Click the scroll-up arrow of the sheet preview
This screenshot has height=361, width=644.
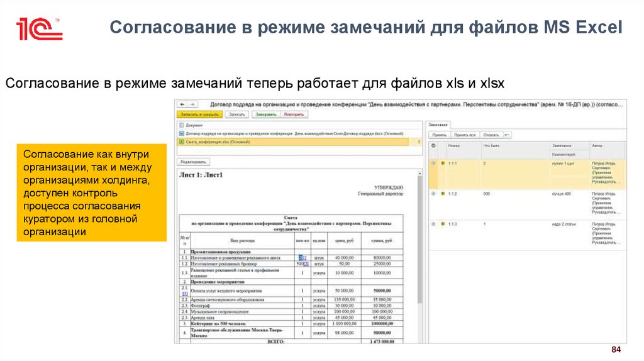[419, 174]
